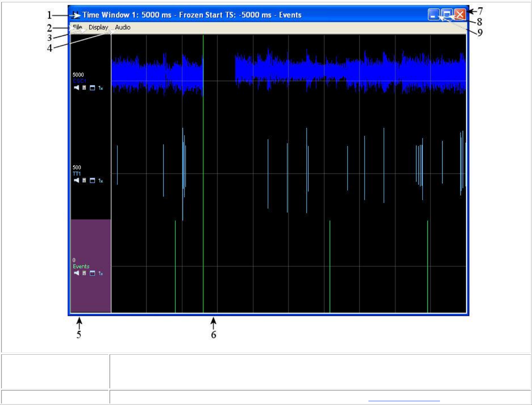The image size is (532, 405).
Task: Click the 1x zoom factor for TT1
Action: tap(100, 181)
